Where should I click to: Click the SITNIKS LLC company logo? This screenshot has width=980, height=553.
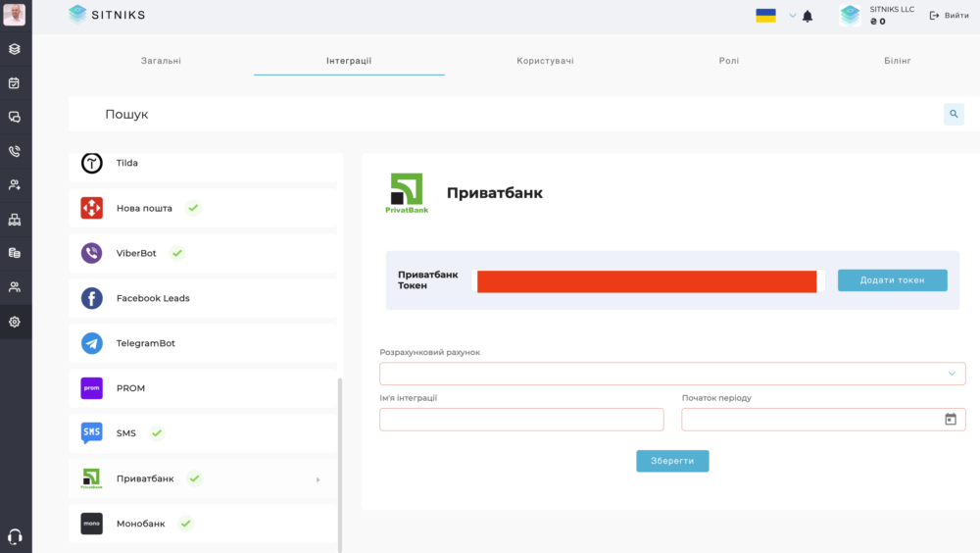coord(850,15)
